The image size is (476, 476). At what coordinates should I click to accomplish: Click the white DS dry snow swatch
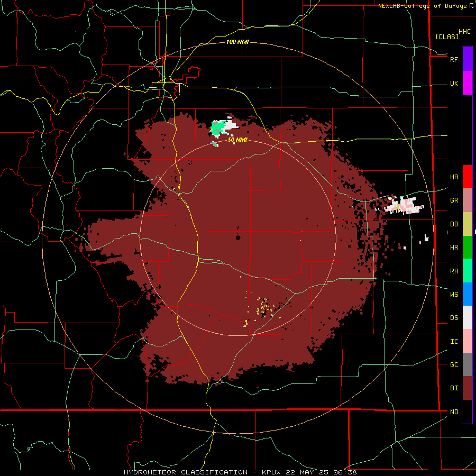pyautogui.click(x=467, y=317)
